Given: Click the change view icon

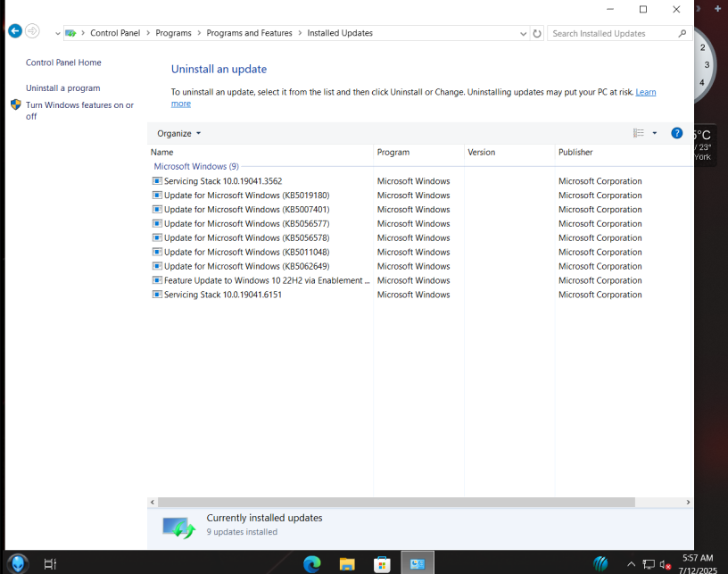Looking at the screenshot, I should (639, 133).
